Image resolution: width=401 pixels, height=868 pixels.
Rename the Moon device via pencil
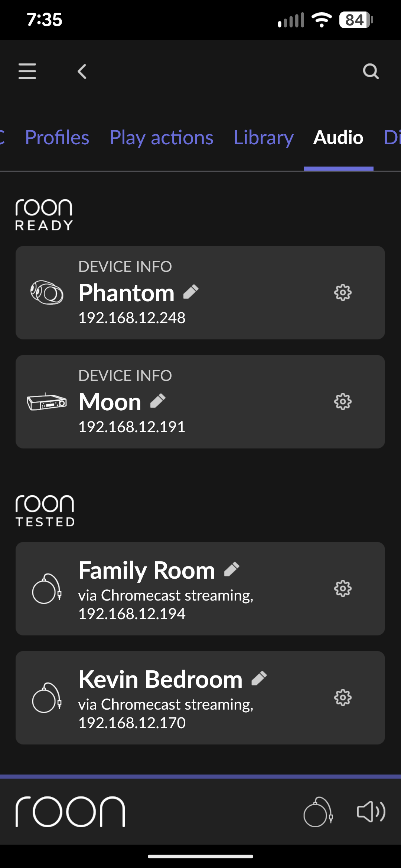click(x=158, y=401)
